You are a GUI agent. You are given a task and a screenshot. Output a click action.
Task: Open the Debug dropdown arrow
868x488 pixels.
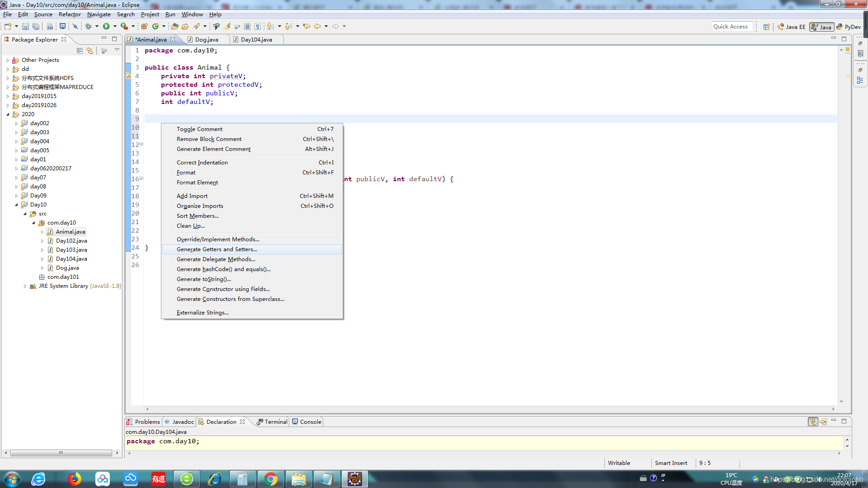97,26
